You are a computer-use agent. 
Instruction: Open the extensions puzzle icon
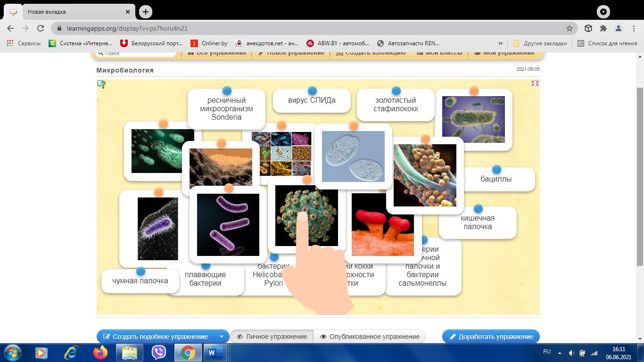[x=603, y=28]
